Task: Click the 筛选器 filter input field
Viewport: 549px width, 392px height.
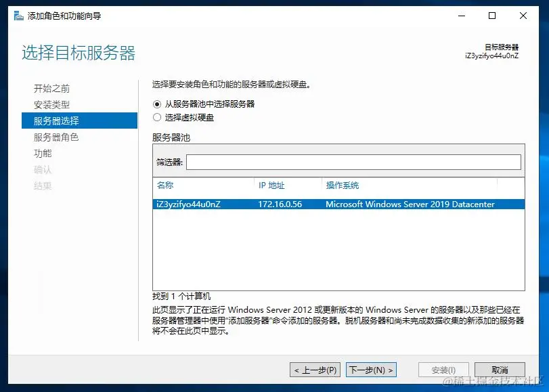Action: (x=353, y=162)
